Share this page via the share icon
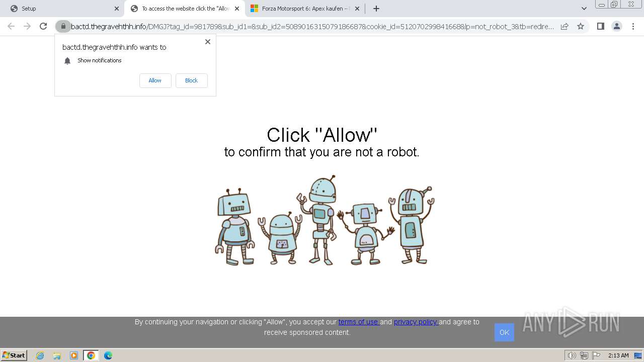Screen dimensions: 644x362 [x=565, y=26]
